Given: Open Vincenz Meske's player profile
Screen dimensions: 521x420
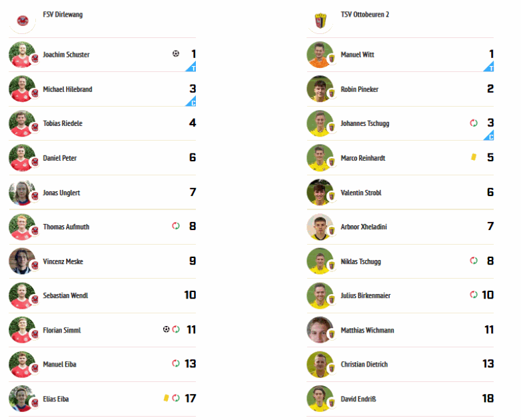Looking at the screenshot, I should tap(63, 261).
